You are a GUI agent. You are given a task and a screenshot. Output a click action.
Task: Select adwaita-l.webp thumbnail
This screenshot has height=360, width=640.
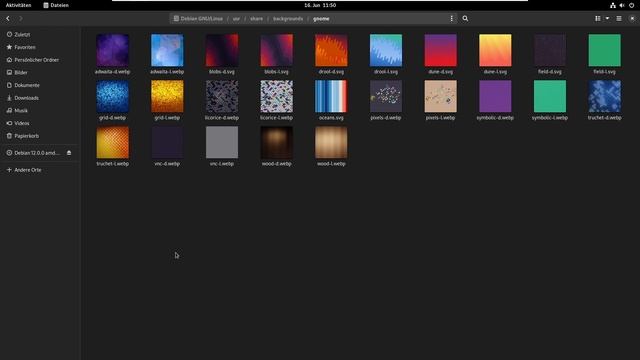point(167,50)
